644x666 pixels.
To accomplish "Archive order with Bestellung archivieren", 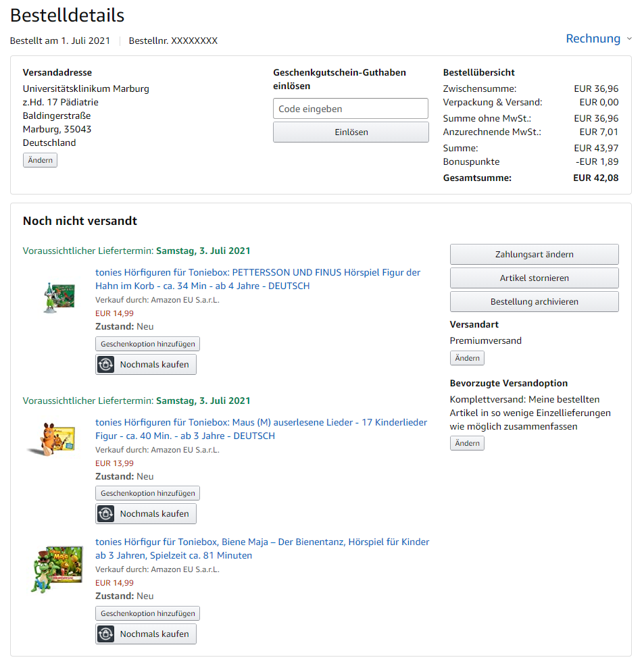I will coord(534,301).
